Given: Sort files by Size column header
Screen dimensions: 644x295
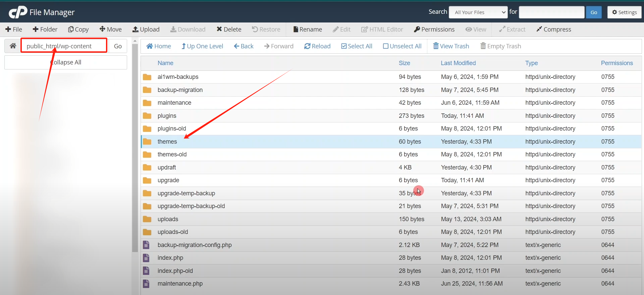Looking at the screenshot, I should (404, 63).
